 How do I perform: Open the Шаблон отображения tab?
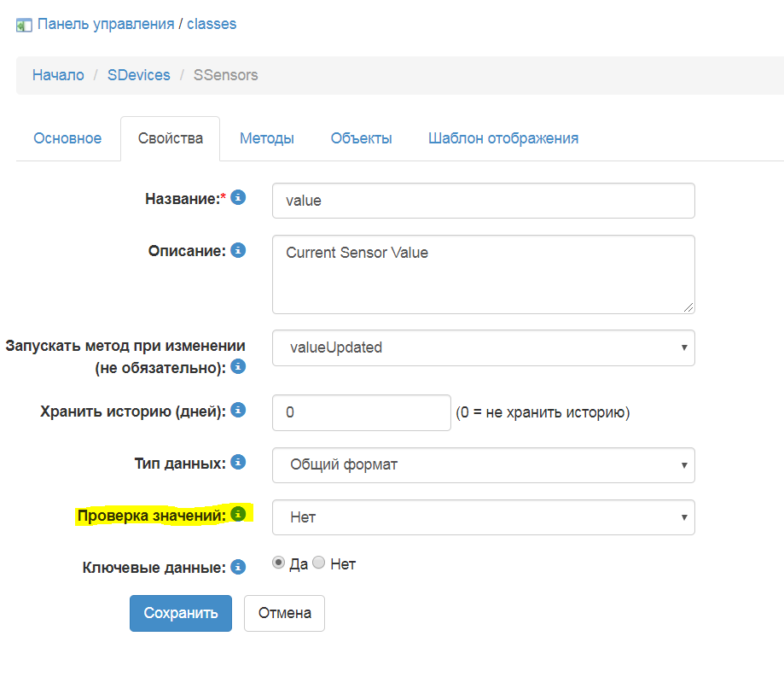[x=503, y=138]
